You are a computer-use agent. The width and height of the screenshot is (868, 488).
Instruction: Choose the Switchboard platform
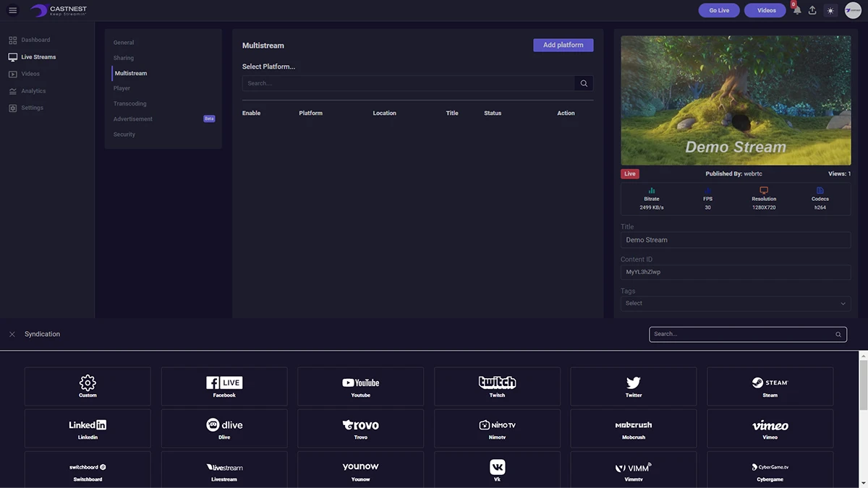click(88, 470)
